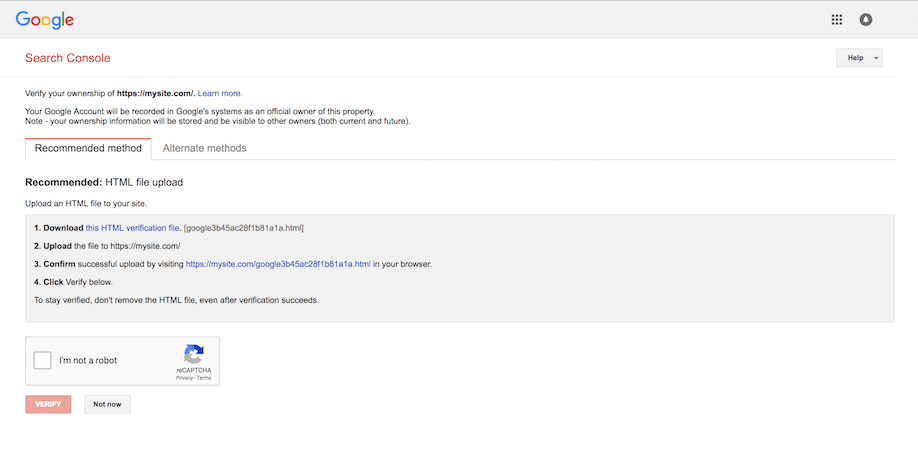Click the Not now button
The height and width of the screenshot is (454, 918).
pos(107,404)
